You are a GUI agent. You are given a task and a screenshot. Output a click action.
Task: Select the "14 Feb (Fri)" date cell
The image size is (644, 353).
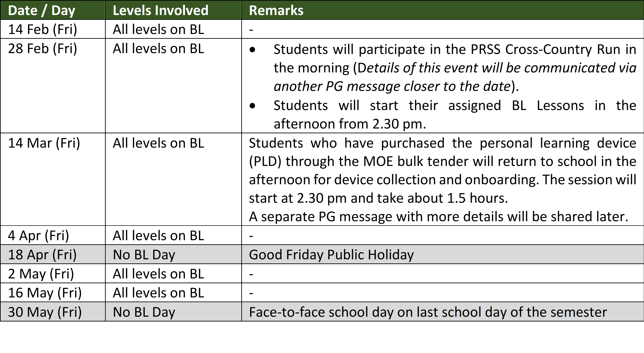coord(53,29)
